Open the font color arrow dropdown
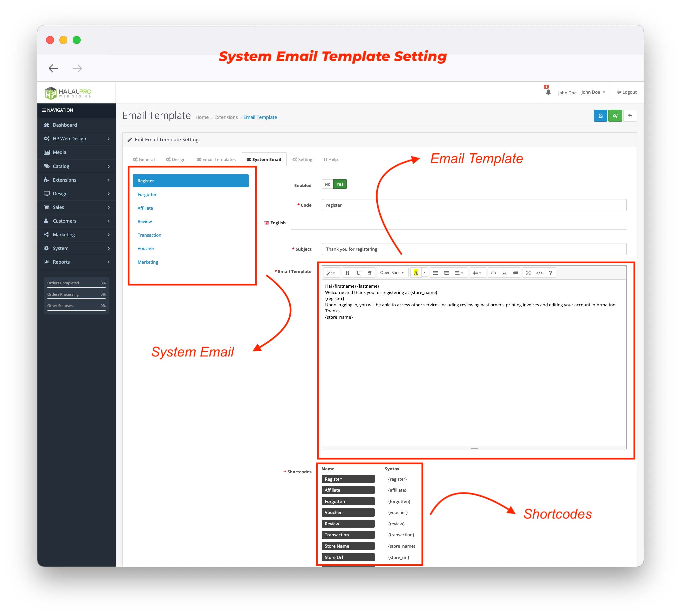681x616 pixels. [424, 273]
